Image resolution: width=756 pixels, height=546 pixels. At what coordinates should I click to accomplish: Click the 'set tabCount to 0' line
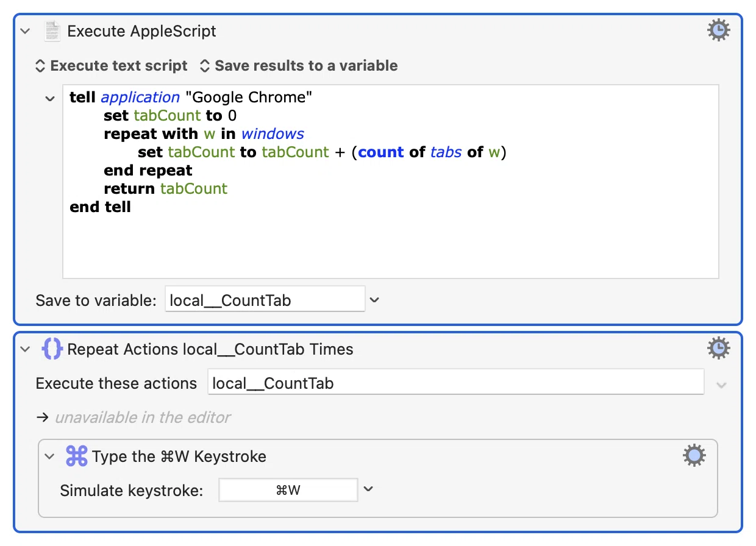pos(170,116)
